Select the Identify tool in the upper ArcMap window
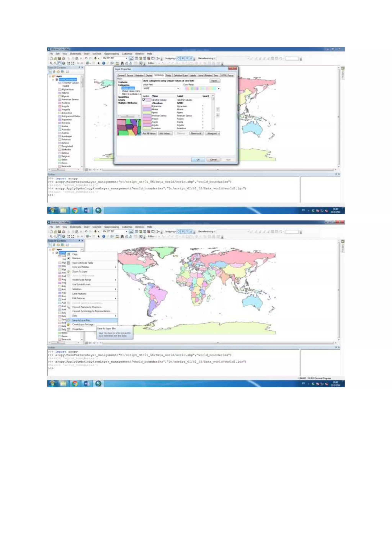Image resolution: width=392 pixels, height=554 pixels. pos(104,63)
